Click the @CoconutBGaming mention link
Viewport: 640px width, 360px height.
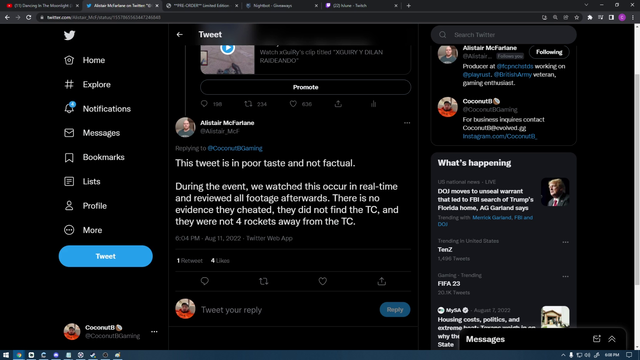pyautogui.click(x=235, y=148)
